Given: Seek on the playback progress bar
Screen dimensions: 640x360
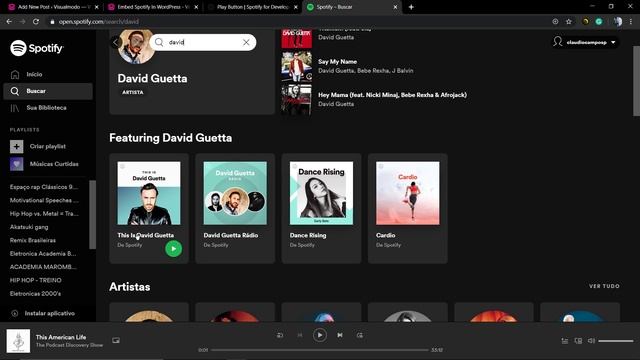Looking at the screenshot, I should [x=320, y=350].
